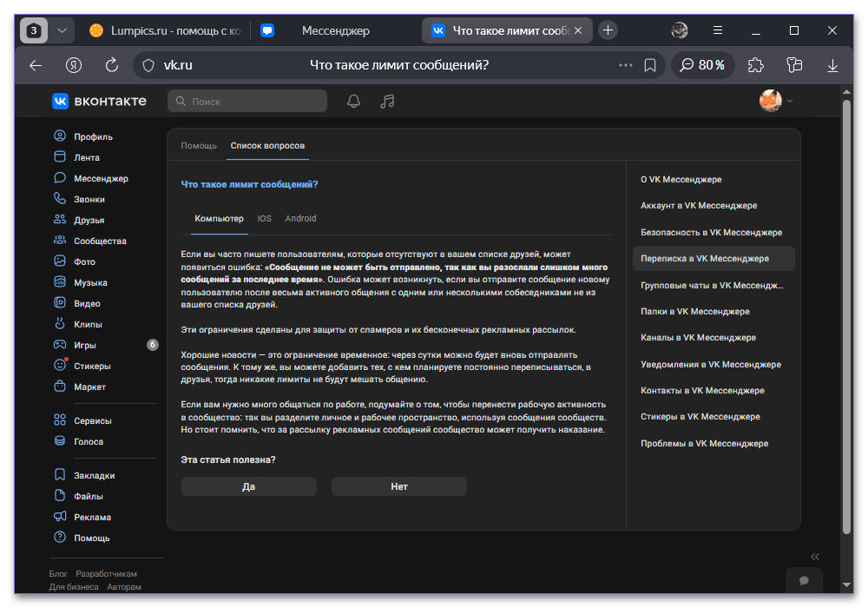Click the browser back arrow

click(36, 65)
